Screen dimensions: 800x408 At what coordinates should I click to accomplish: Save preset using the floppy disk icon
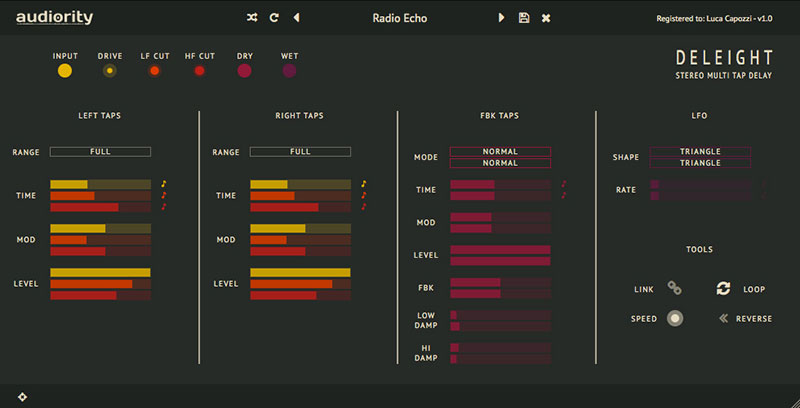(x=523, y=18)
